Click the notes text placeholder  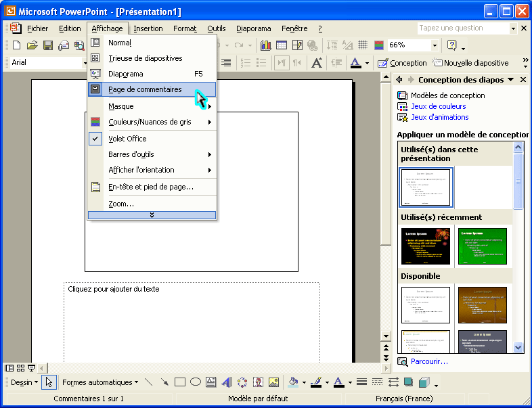point(192,322)
